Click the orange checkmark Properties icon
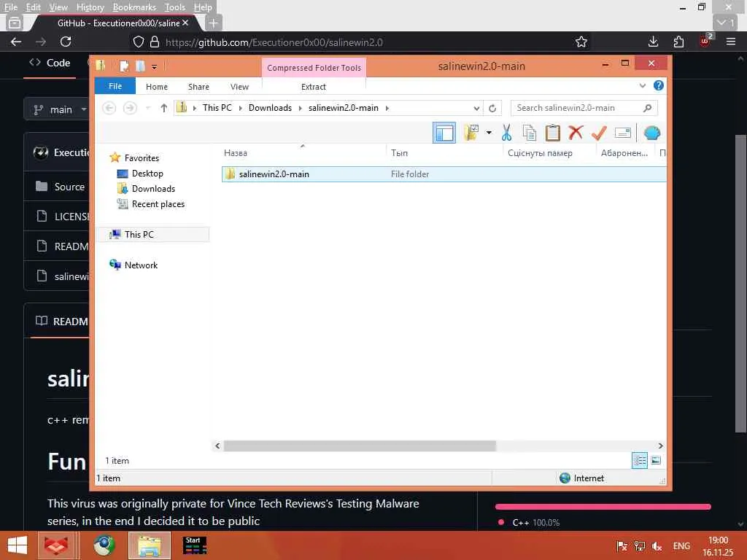The image size is (747, 560). pos(599,133)
